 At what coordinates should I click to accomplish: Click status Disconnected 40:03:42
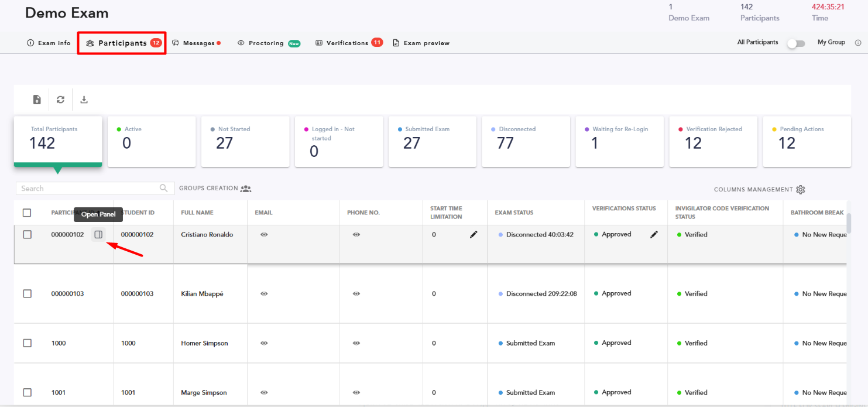540,235
